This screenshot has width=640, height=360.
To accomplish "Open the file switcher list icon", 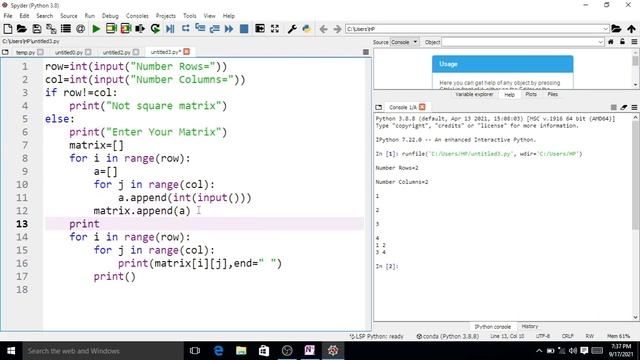I will click(x=66, y=29).
